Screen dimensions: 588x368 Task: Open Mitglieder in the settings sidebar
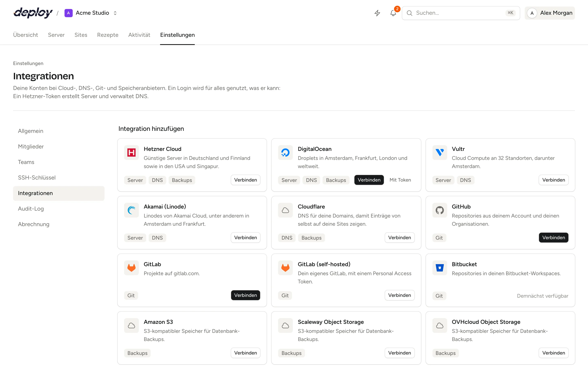(59, 147)
